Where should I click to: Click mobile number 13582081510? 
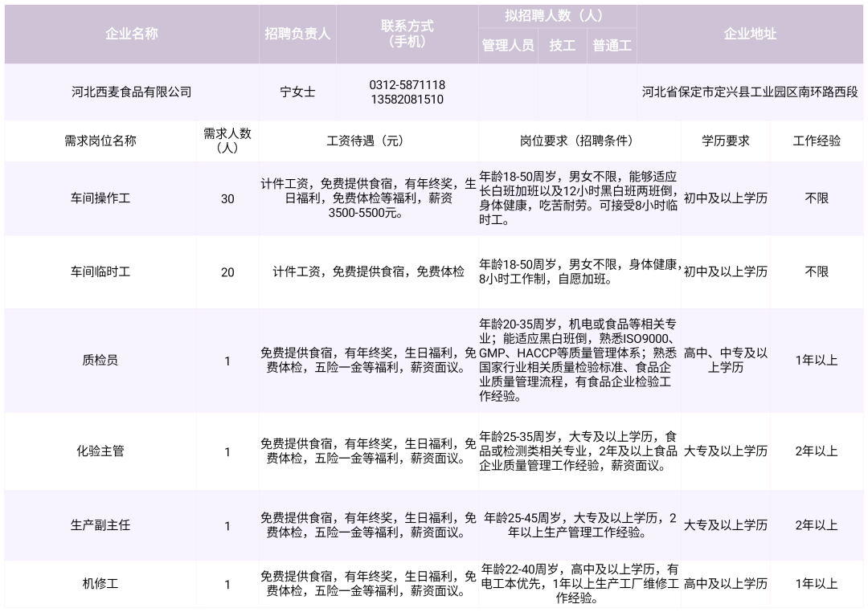click(x=407, y=100)
